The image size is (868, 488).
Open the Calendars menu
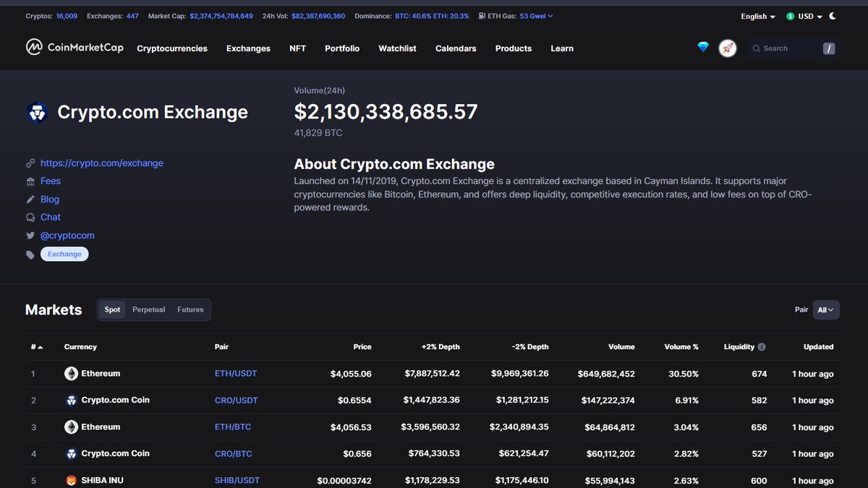[456, 48]
